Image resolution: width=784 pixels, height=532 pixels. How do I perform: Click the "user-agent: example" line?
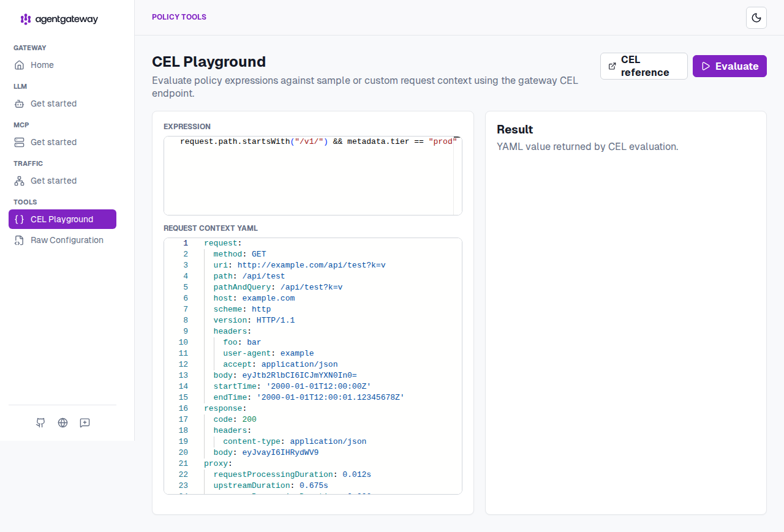tap(268, 353)
